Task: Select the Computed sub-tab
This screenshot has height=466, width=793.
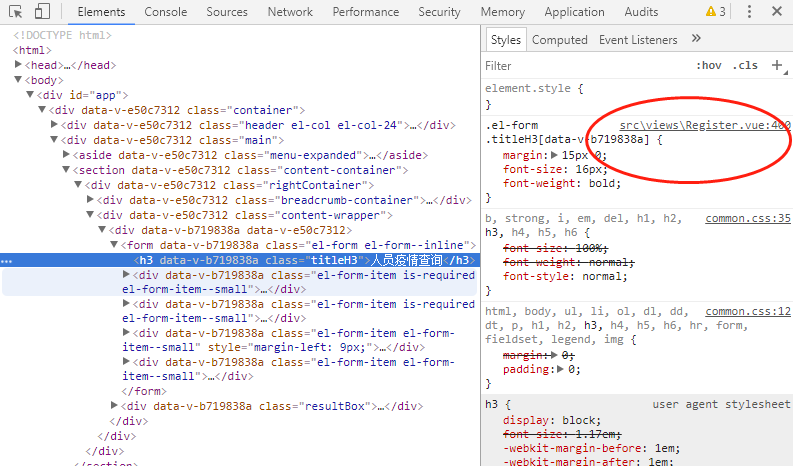Action: click(559, 39)
